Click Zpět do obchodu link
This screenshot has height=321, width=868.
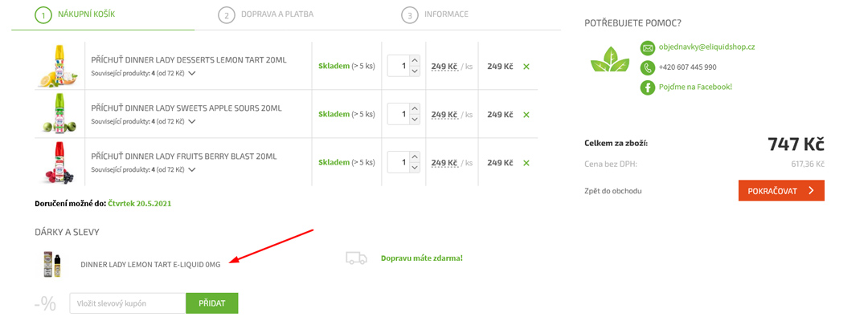612,191
